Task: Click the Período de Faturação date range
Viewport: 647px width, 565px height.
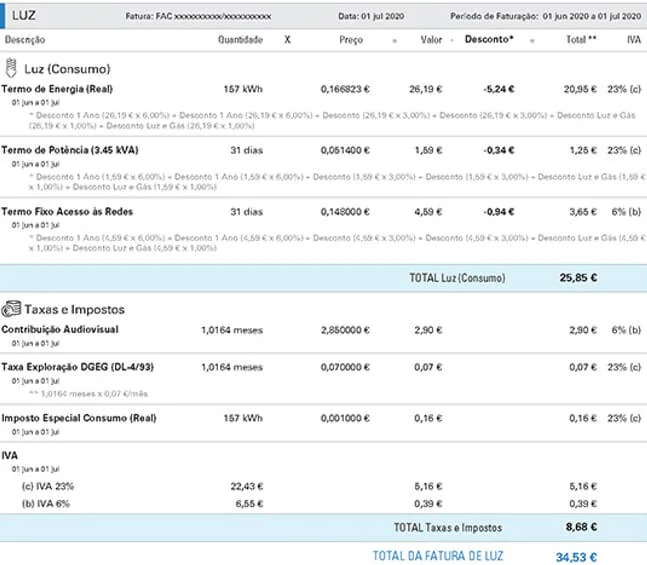Action: click(x=592, y=16)
